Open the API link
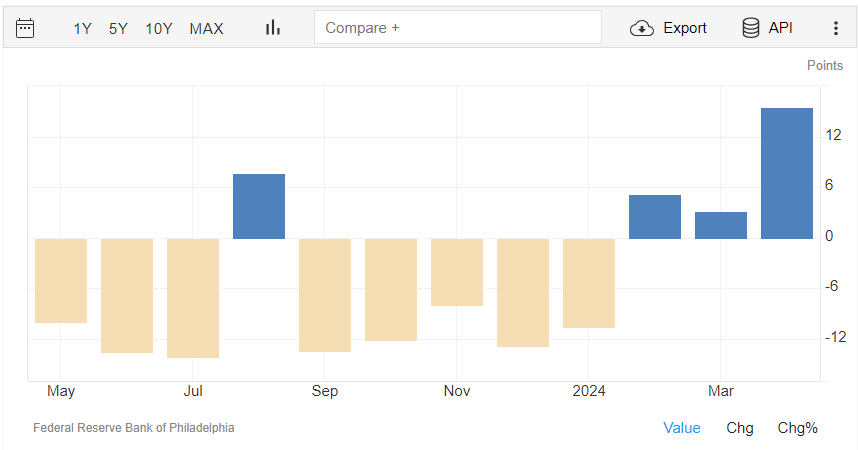 [x=780, y=28]
